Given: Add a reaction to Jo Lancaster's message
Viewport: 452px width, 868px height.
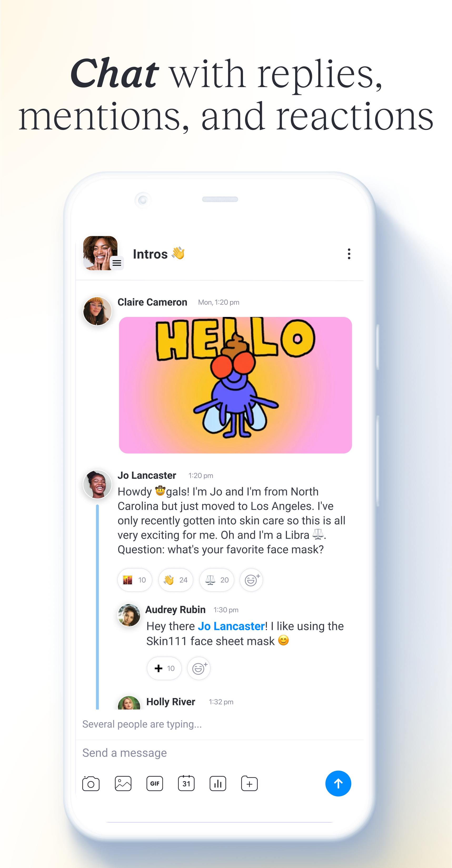Looking at the screenshot, I should [x=251, y=580].
